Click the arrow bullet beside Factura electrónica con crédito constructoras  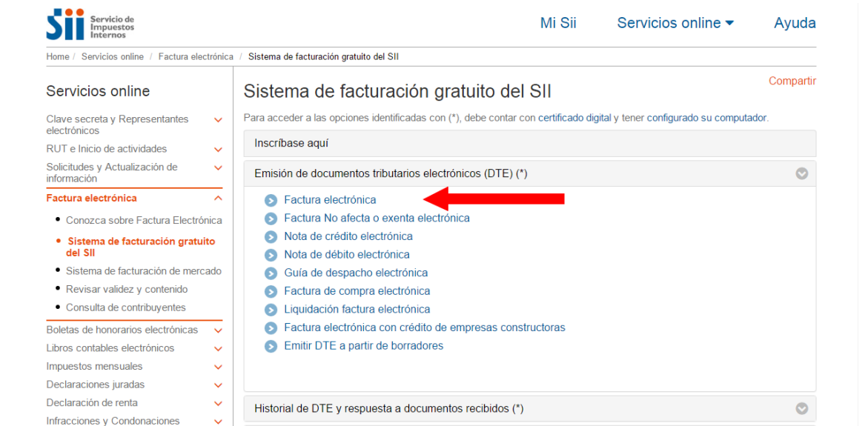(271, 328)
